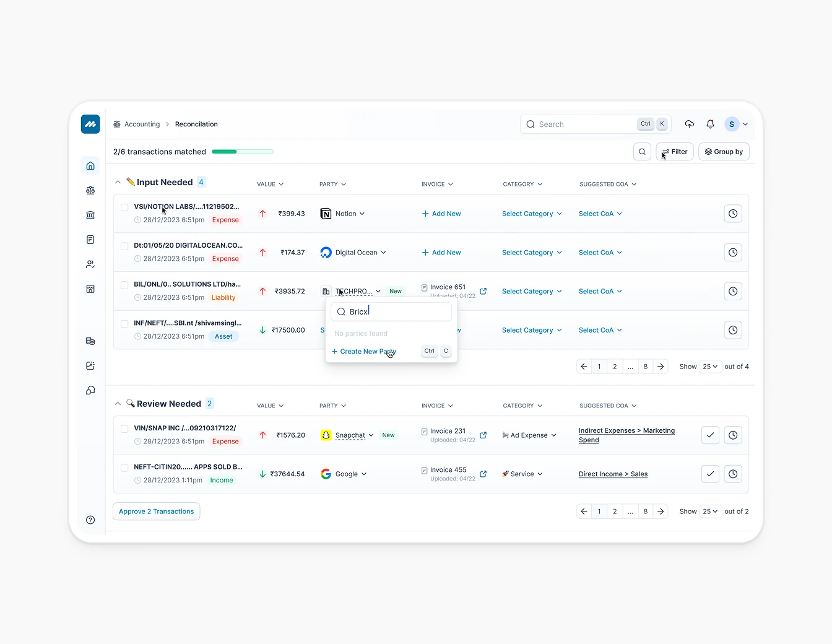
Task: Click the notification bell icon
Action: (x=710, y=124)
